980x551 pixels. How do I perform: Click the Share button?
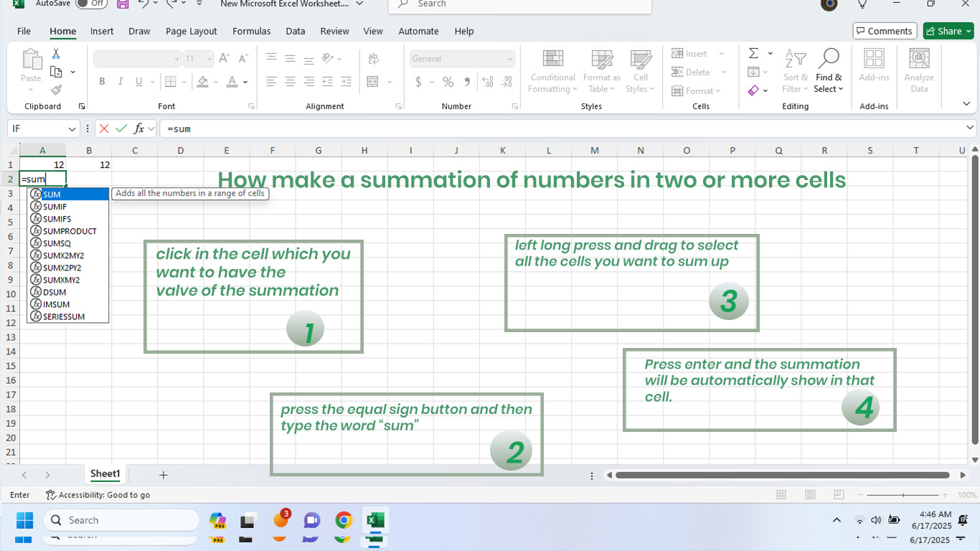click(x=948, y=31)
